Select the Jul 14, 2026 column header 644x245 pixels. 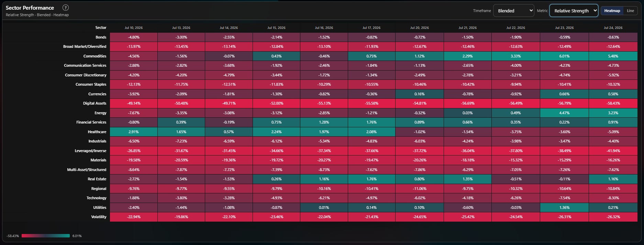pyautogui.click(x=229, y=28)
